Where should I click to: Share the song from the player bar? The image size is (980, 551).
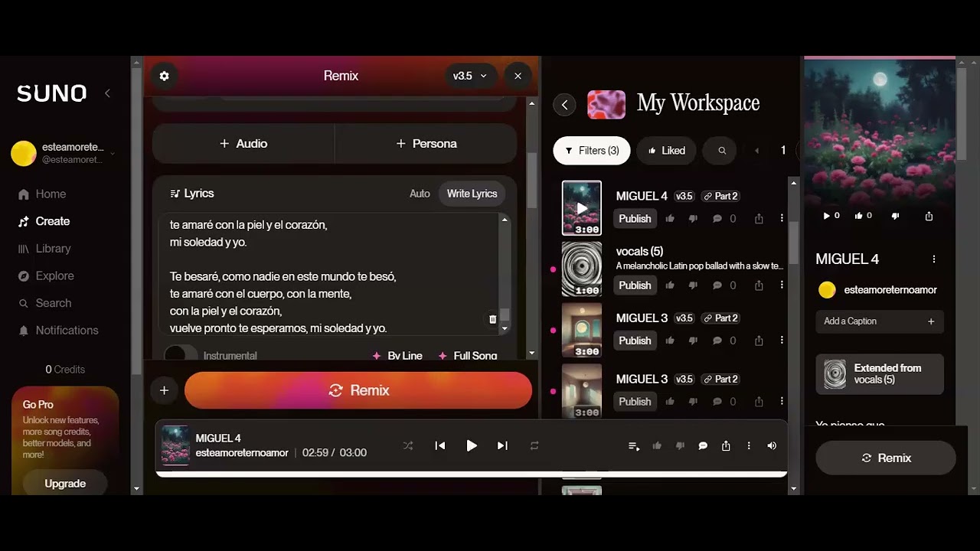(x=726, y=445)
